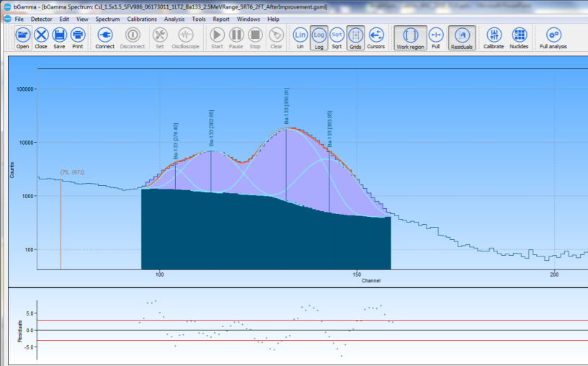Open the Help menu
The height and width of the screenshot is (366, 588).
pyautogui.click(x=273, y=19)
